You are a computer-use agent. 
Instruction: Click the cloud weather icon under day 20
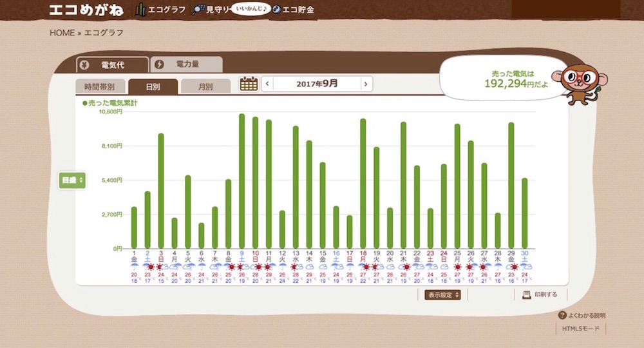[x=390, y=267]
